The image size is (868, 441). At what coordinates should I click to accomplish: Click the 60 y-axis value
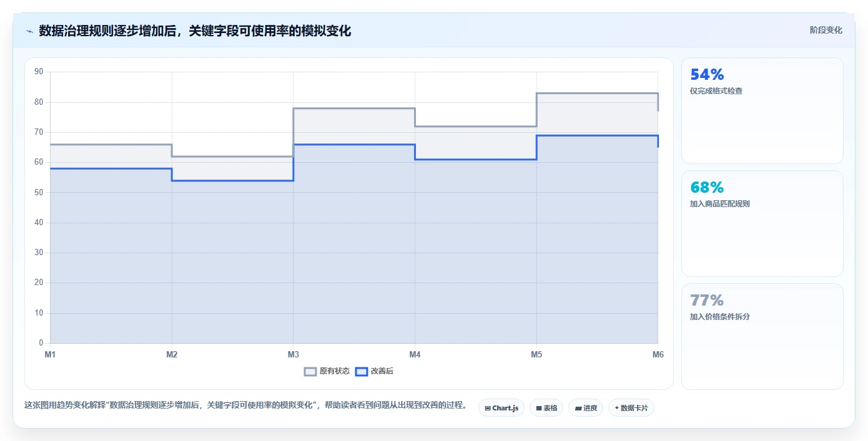click(39, 162)
